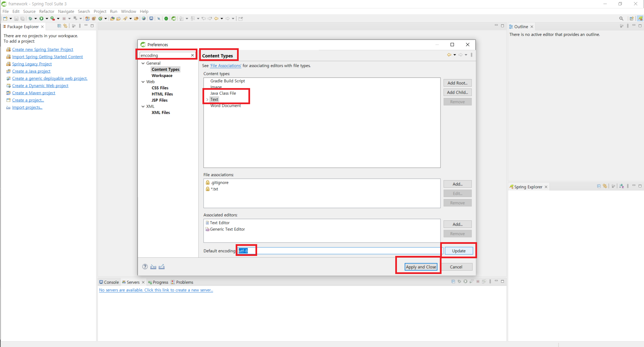Viewport: 644px width, 347px height.
Task: Click the Default encoding text field
Action: 340,251
